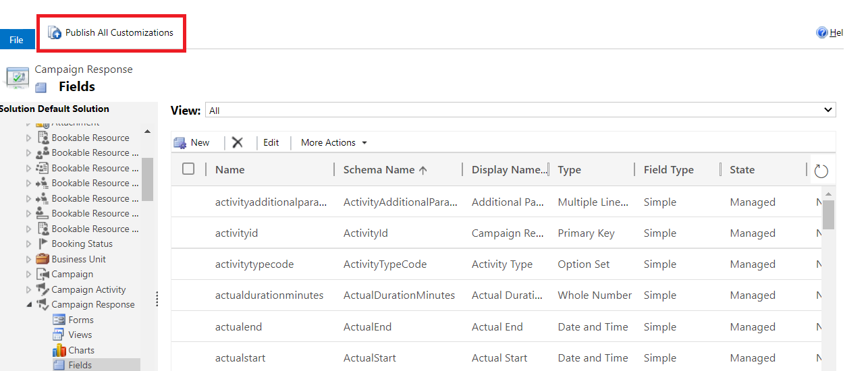Select the lowercase activitytypecode name cell

pyautogui.click(x=254, y=264)
